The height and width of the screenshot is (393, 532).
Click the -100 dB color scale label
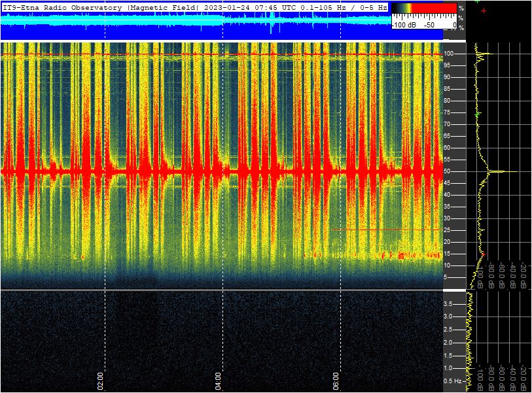(x=405, y=25)
